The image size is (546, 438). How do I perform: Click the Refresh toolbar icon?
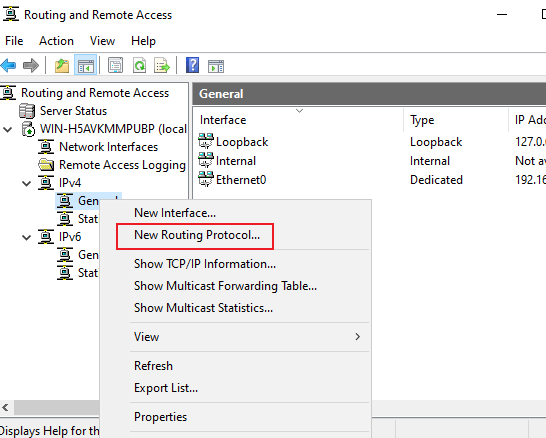pos(139,65)
